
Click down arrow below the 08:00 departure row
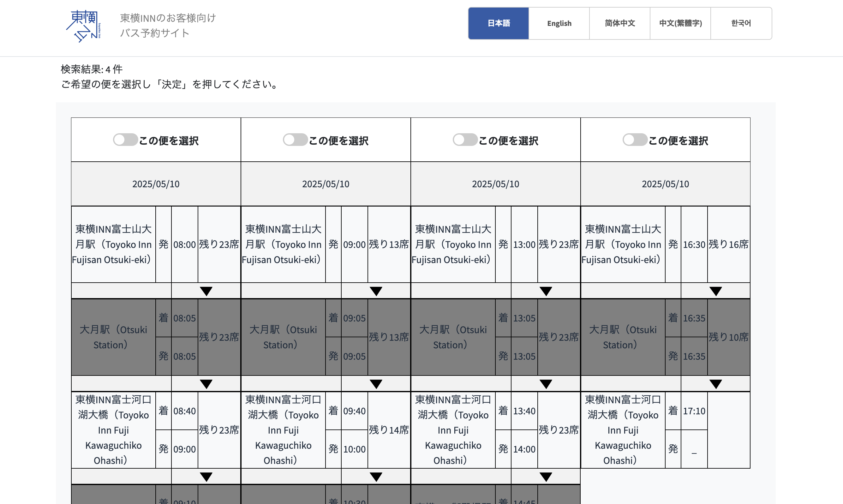(206, 291)
